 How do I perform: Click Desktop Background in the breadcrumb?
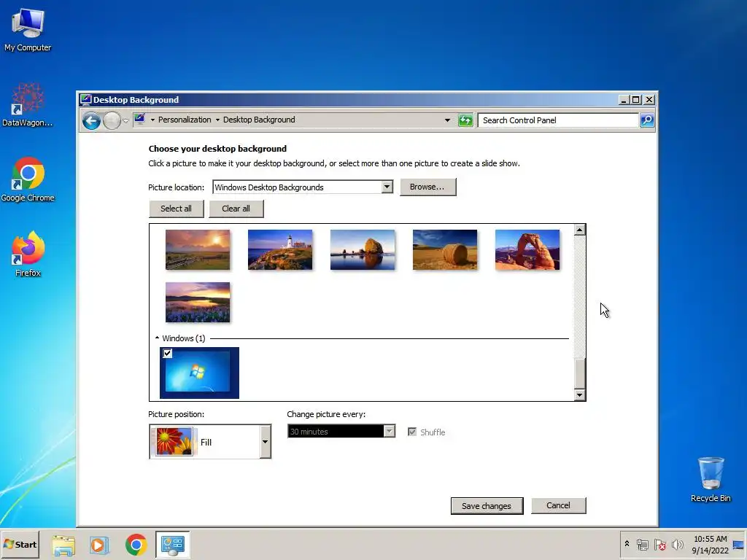pos(259,120)
